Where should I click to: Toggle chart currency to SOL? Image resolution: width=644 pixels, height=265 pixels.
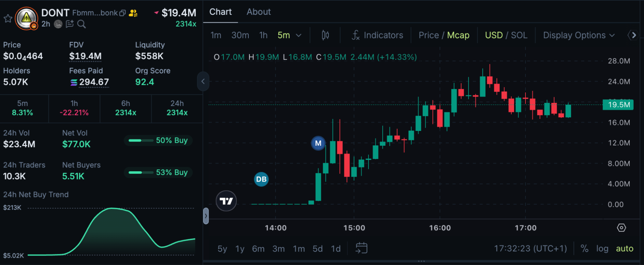tap(519, 35)
